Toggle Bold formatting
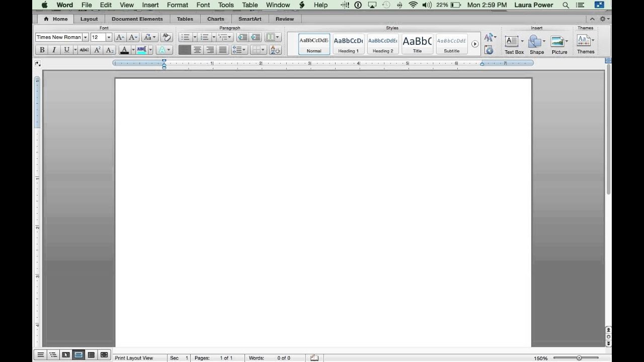 pyautogui.click(x=42, y=50)
